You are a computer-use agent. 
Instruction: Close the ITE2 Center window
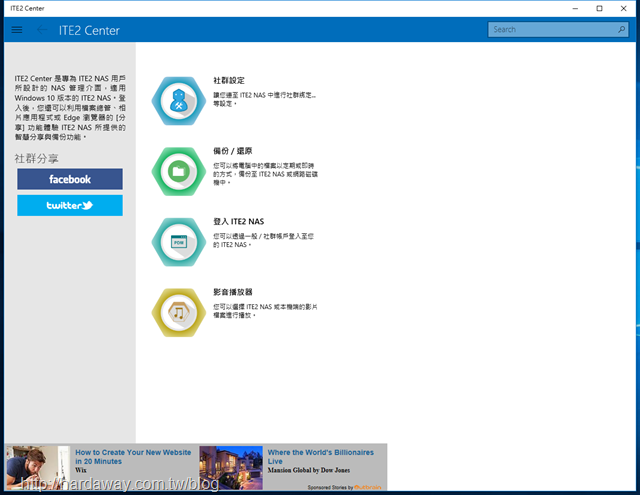point(623,8)
